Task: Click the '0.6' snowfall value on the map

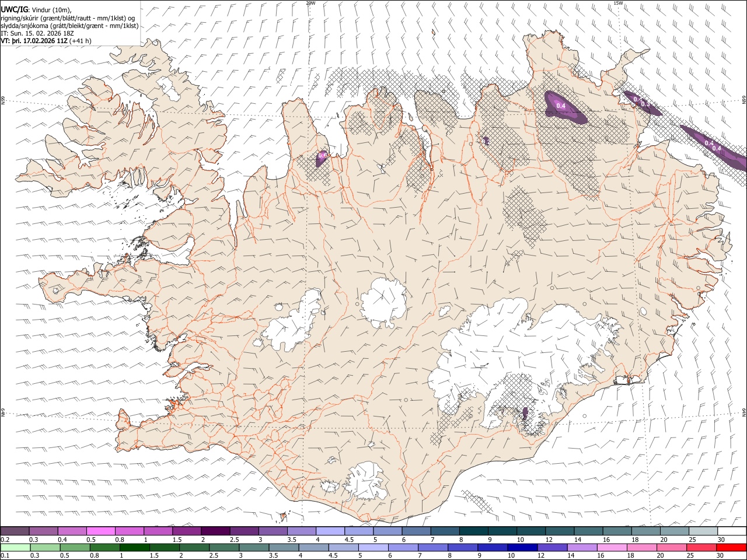Action: click(x=322, y=156)
